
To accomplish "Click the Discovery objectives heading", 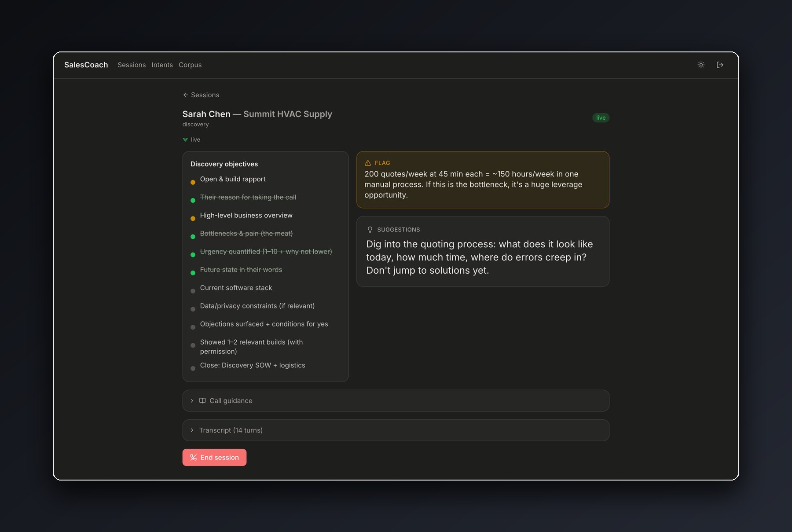I will pyautogui.click(x=224, y=164).
